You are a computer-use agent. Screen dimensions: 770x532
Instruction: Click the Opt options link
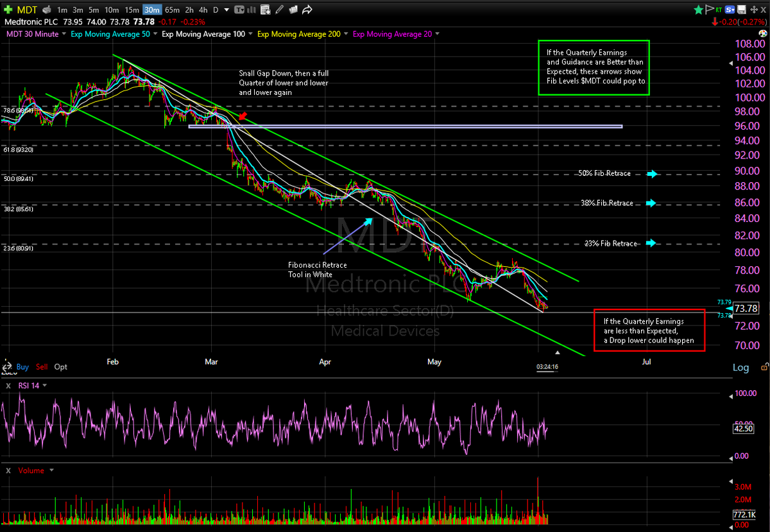(x=61, y=367)
